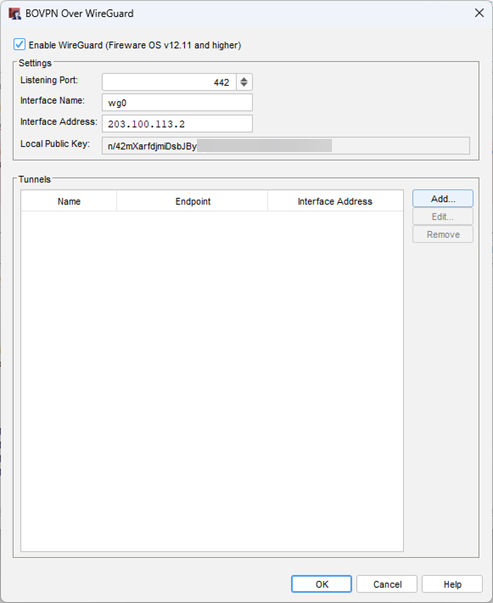The width and height of the screenshot is (493, 603).
Task: Select the Local Public Key field
Action: (286, 146)
